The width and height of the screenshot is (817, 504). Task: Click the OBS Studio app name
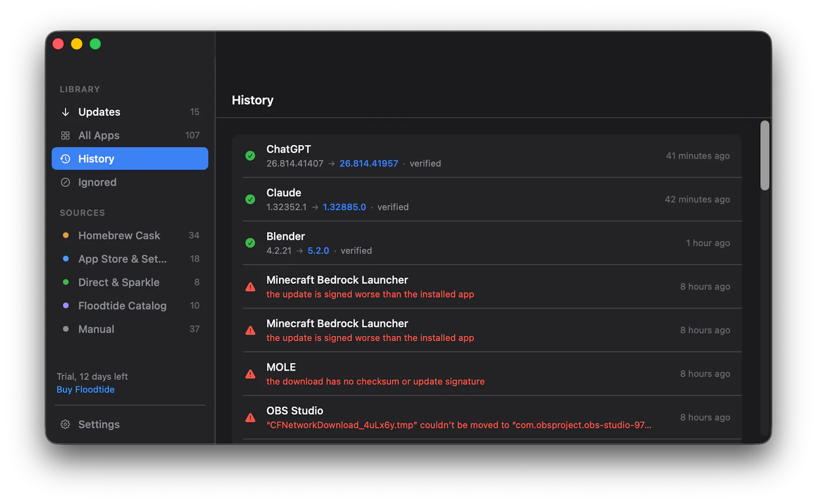(x=295, y=411)
